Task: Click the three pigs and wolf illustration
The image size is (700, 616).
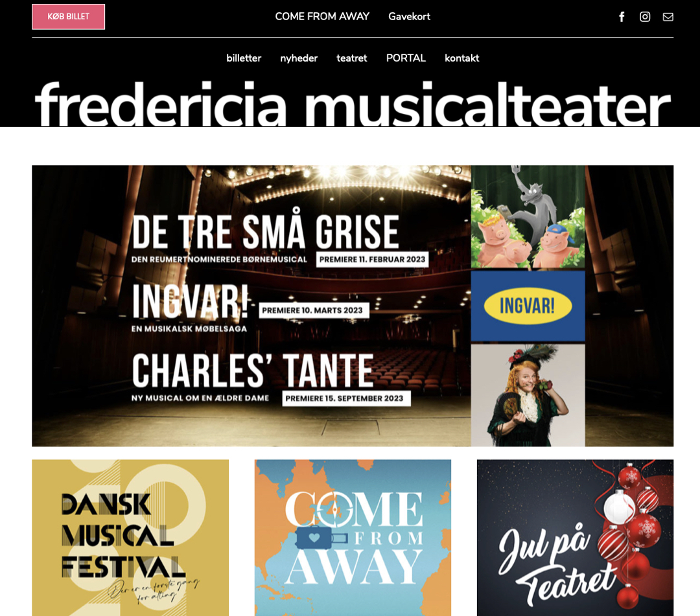Action: pos(528,217)
